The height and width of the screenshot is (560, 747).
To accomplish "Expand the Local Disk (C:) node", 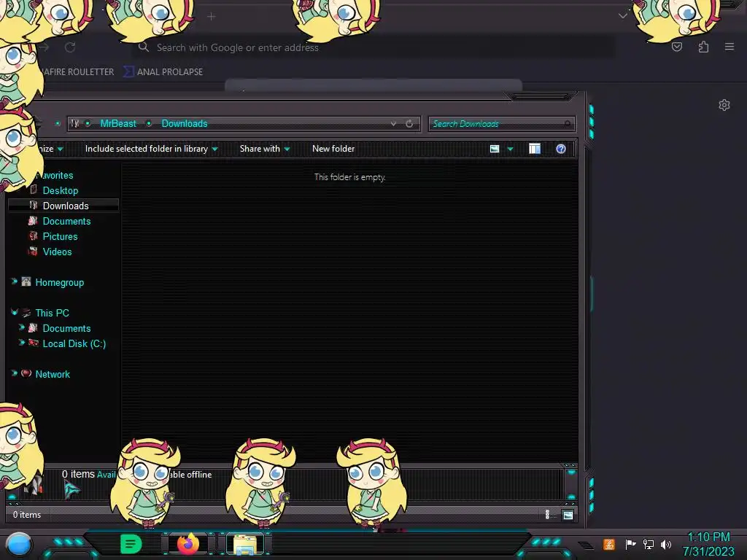I will (x=21, y=343).
